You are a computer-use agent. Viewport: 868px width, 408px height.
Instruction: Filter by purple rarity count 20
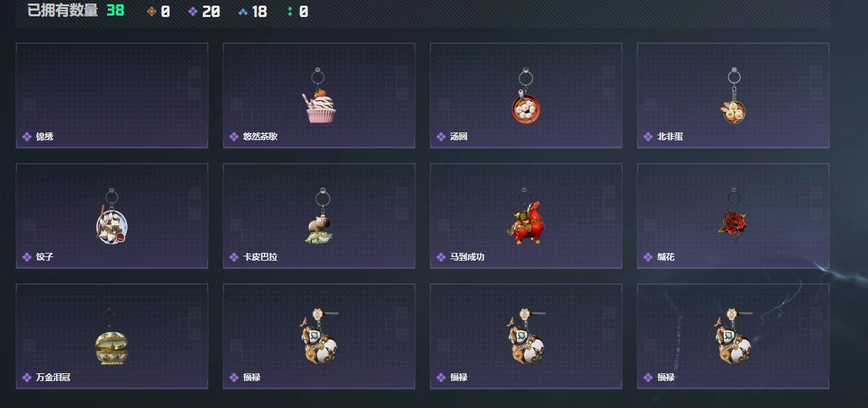[x=204, y=11]
